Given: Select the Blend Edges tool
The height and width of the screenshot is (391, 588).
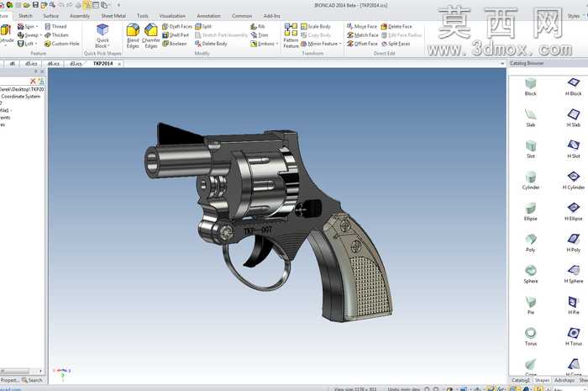Looking at the screenshot, I should [x=133, y=36].
